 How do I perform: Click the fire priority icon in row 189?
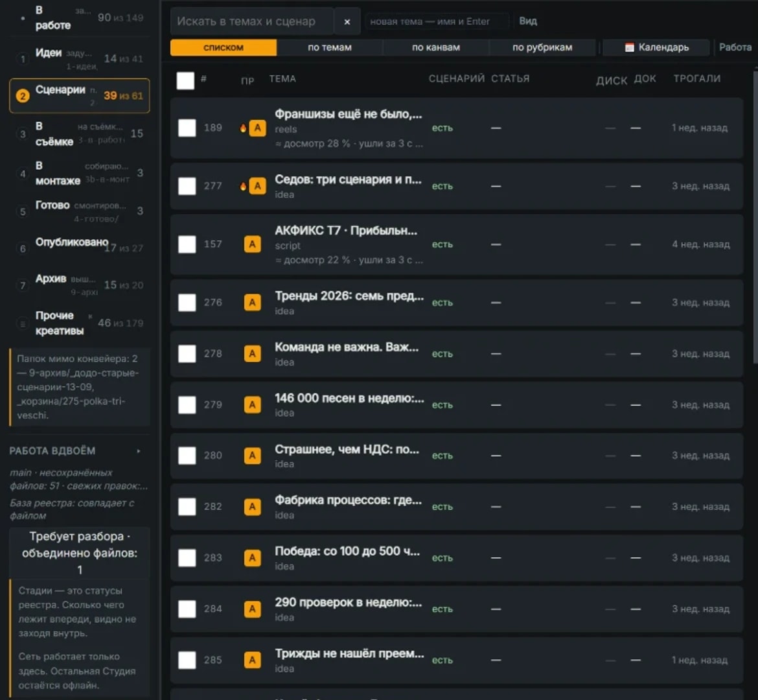243,128
